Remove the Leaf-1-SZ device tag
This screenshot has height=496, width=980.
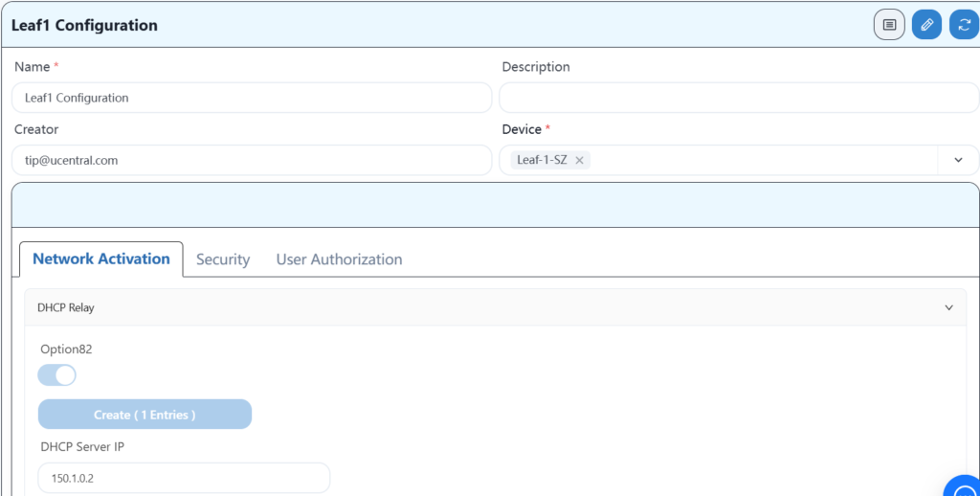[x=579, y=161]
